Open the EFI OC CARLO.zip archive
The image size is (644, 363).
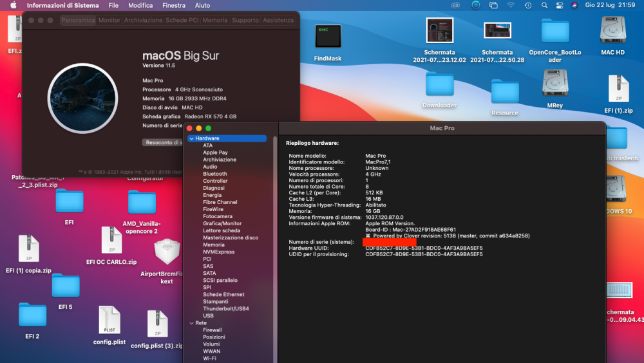pyautogui.click(x=111, y=240)
